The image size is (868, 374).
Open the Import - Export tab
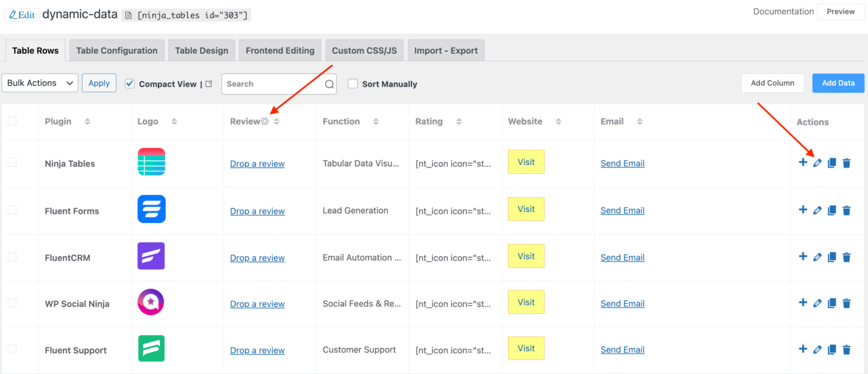[x=445, y=50]
